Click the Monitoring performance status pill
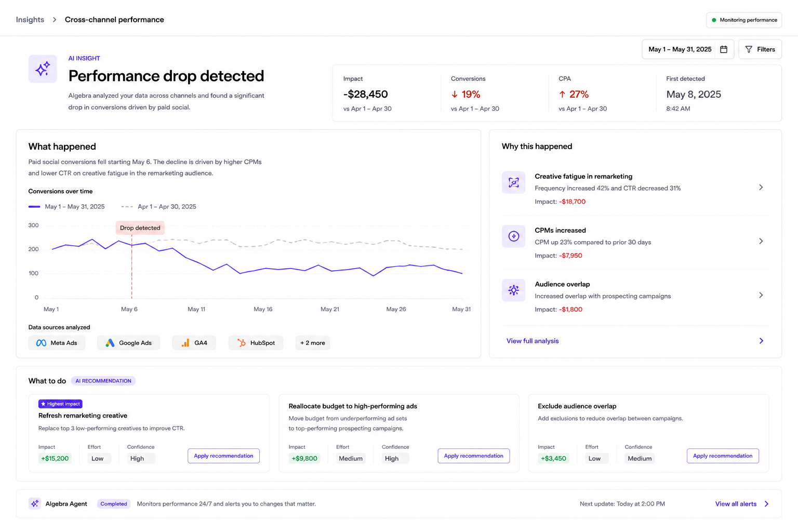The image size is (798, 532). click(744, 20)
